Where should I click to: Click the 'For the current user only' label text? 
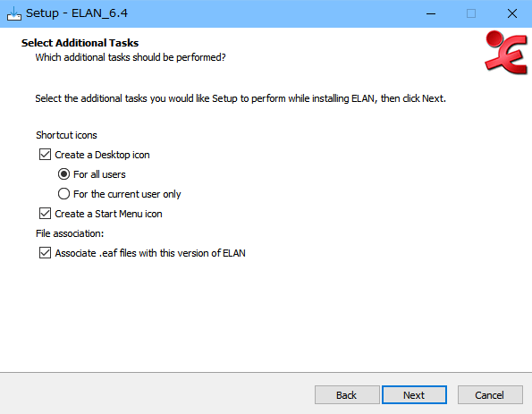127,194
